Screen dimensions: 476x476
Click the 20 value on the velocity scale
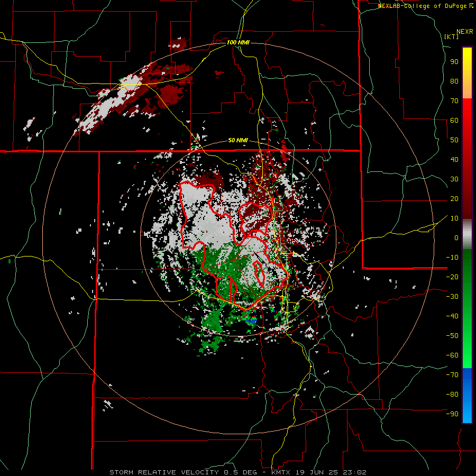pos(454,198)
